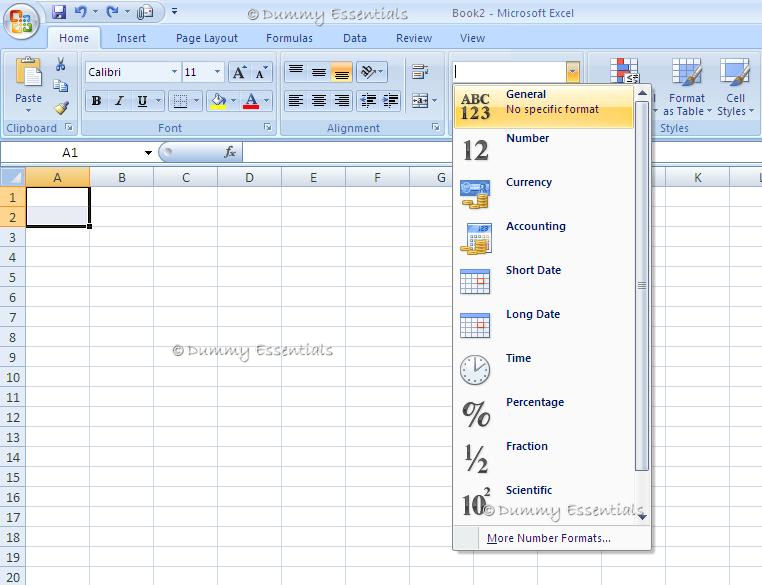Choose Currency format option
The width and height of the screenshot is (762, 585).
point(544,194)
